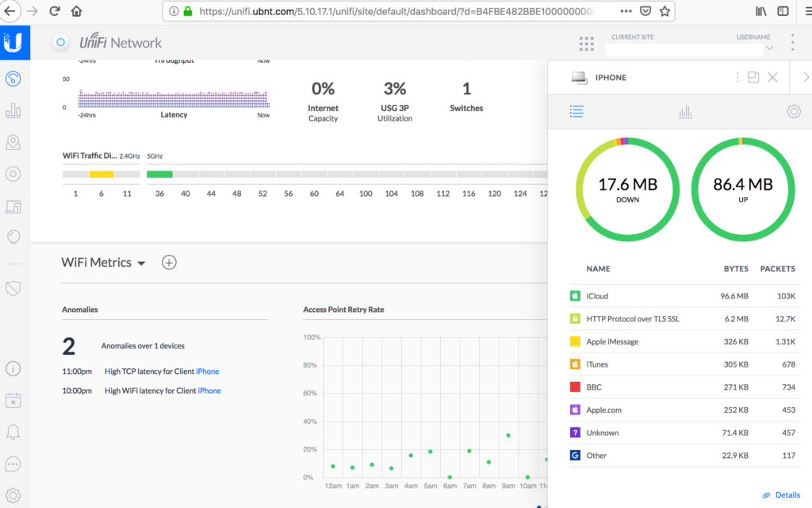Add a widget with the plus circle
Image resolution: width=812 pixels, height=508 pixels.
point(169,262)
